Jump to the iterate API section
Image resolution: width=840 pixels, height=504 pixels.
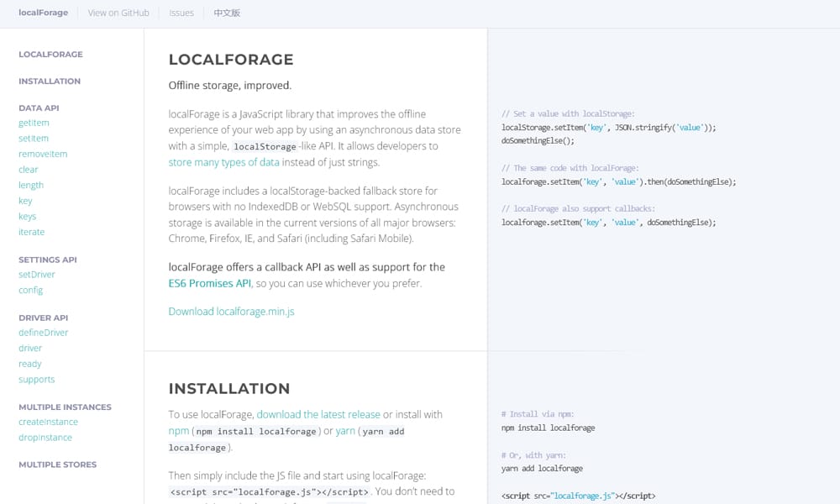(x=31, y=232)
